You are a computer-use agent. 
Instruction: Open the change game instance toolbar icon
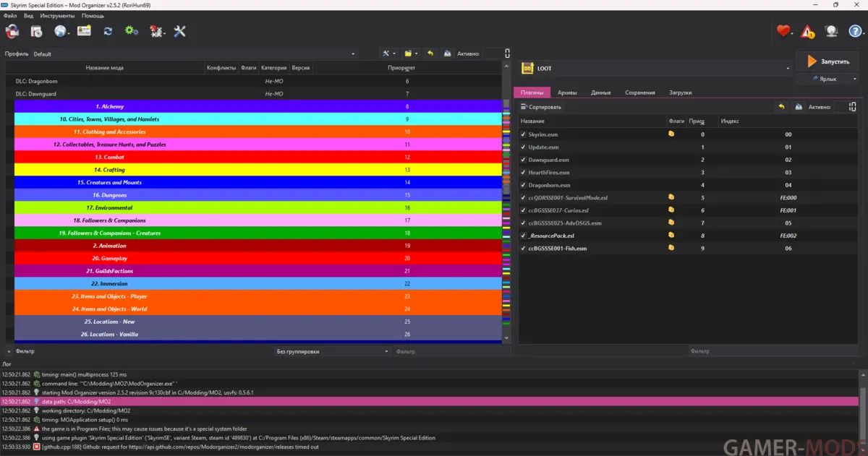12,31
